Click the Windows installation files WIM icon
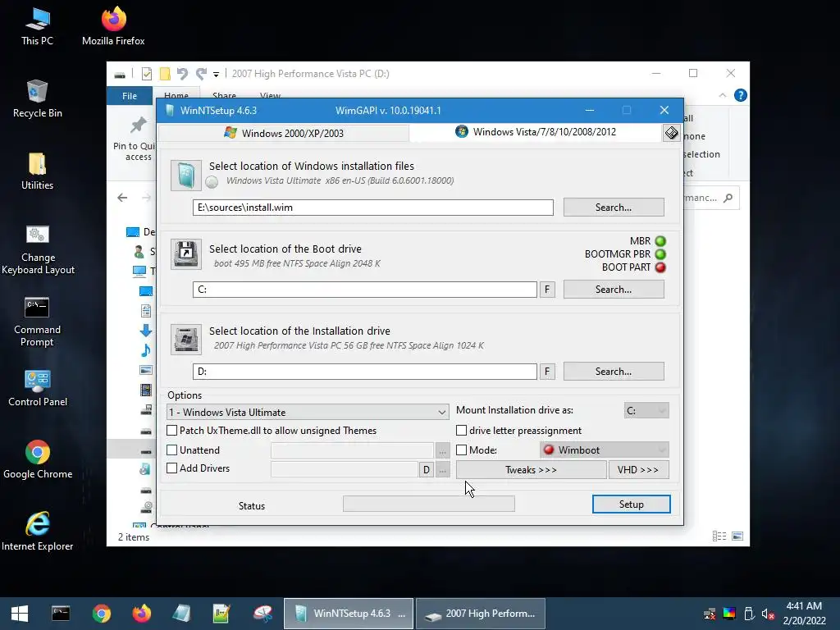The width and height of the screenshot is (840, 630). coord(186,176)
